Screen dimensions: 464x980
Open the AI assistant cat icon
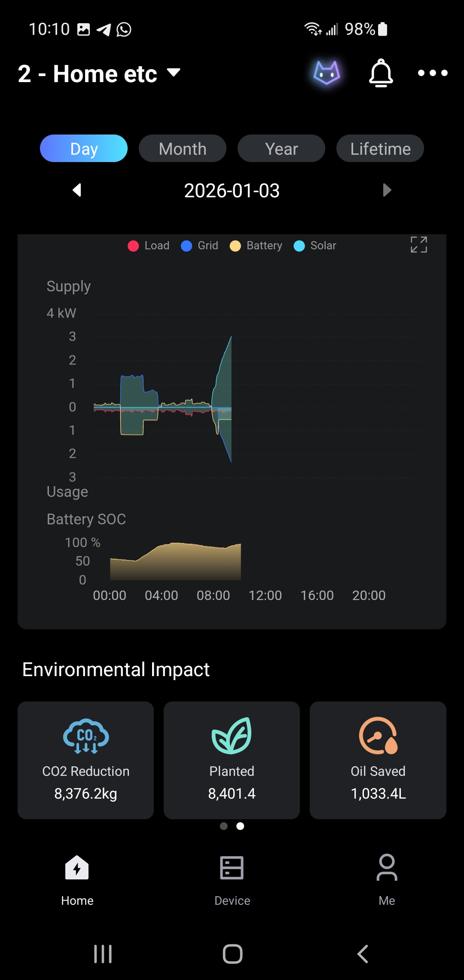[x=327, y=73]
